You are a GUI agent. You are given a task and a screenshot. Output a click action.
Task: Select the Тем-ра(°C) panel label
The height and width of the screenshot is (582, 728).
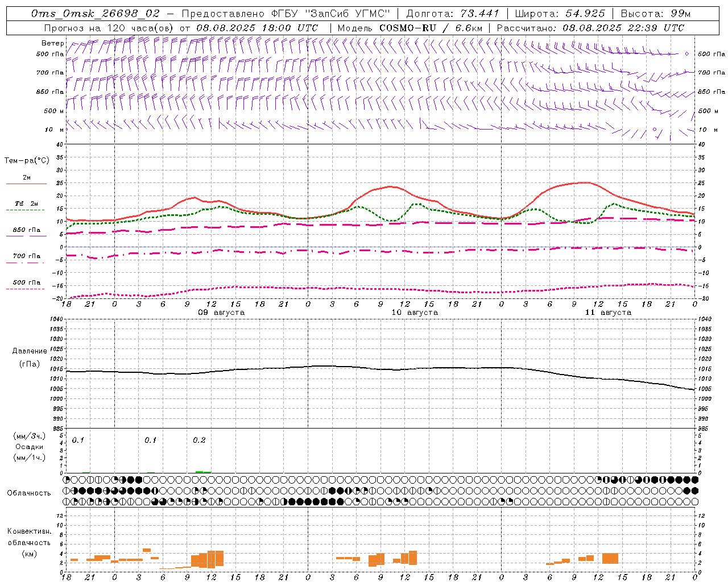pyautogui.click(x=27, y=161)
